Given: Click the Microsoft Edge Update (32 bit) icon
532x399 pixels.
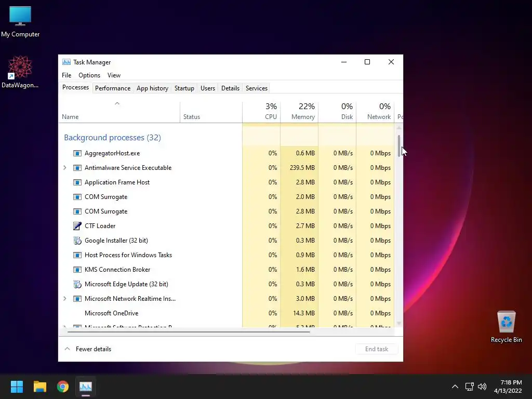Looking at the screenshot, I should click(77, 284).
